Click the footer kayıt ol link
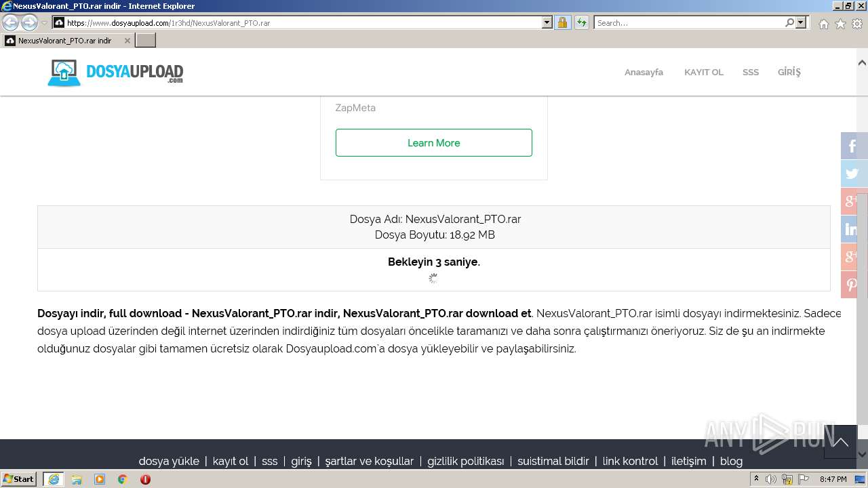868x488 pixels. click(x=231, y=461)
